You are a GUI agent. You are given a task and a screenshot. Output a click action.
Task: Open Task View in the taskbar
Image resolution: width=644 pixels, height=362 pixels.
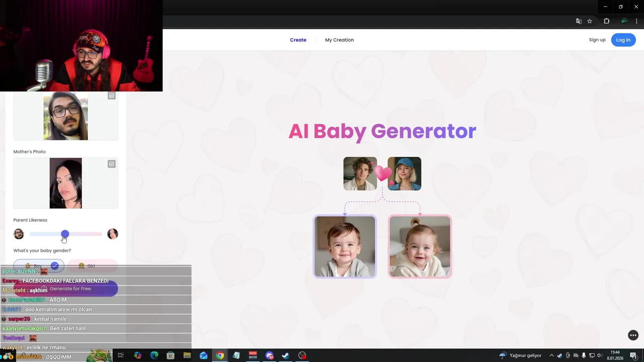tap(121, 355)
